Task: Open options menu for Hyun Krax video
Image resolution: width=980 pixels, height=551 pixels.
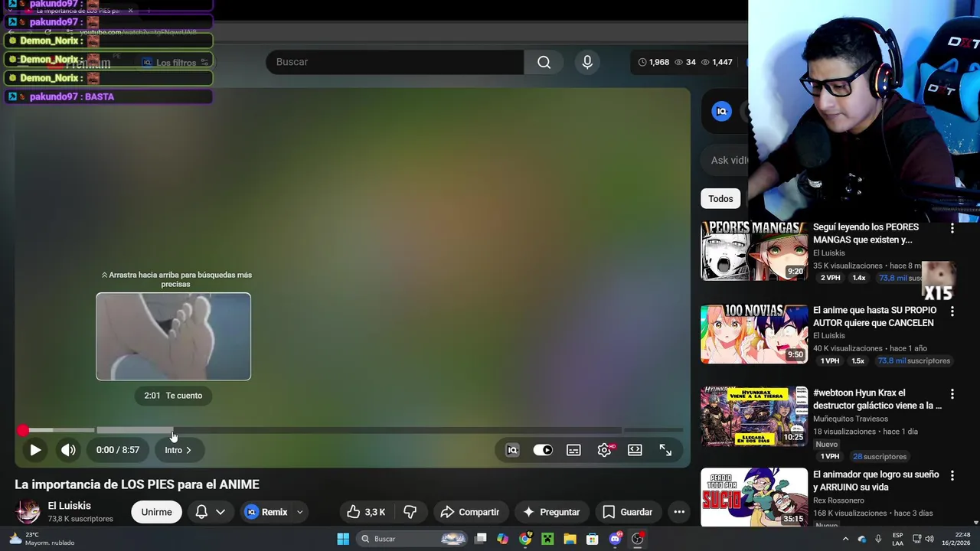Action: pyautogui.click(x=952, y=394)
